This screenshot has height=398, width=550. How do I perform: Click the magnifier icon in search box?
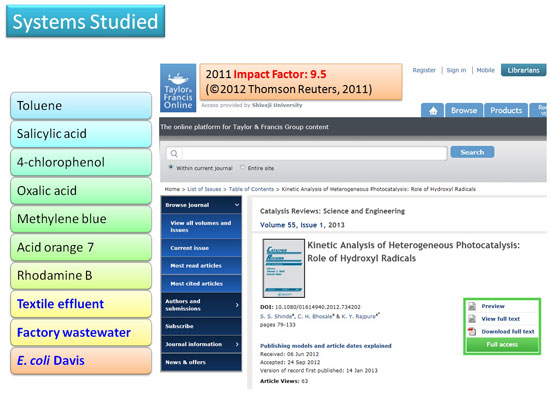pyautogui.click(x=174, y=154)
